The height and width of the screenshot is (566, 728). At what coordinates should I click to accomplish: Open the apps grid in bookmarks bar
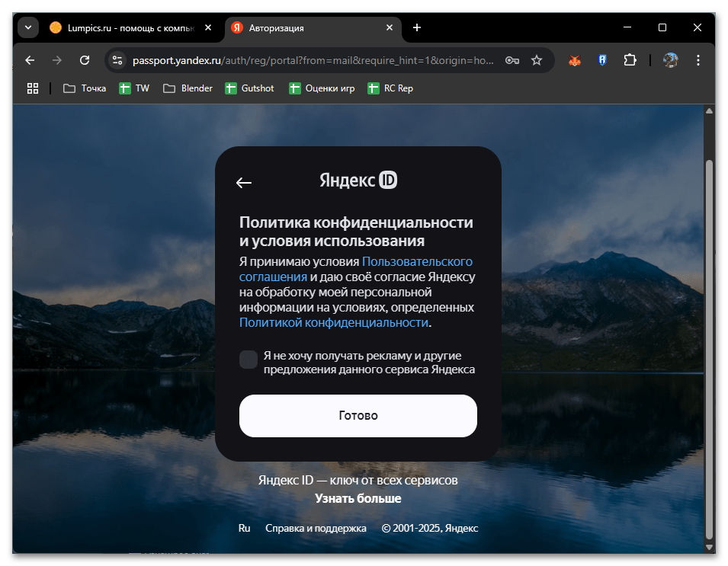(x=33, y=88)
